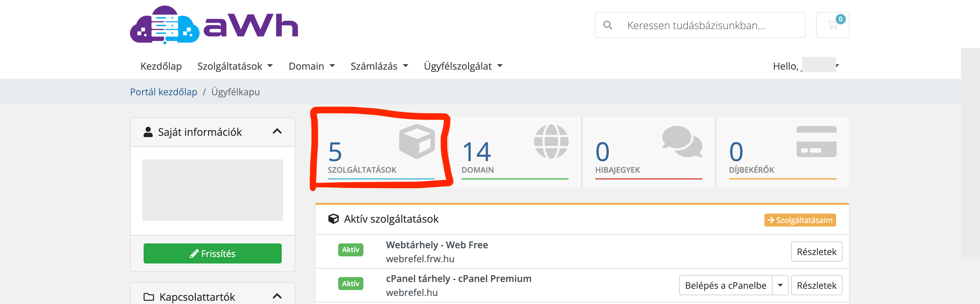Open the 0 Díjbekérők tile
This screenshot has width=980, height=304.
[783, 152]
